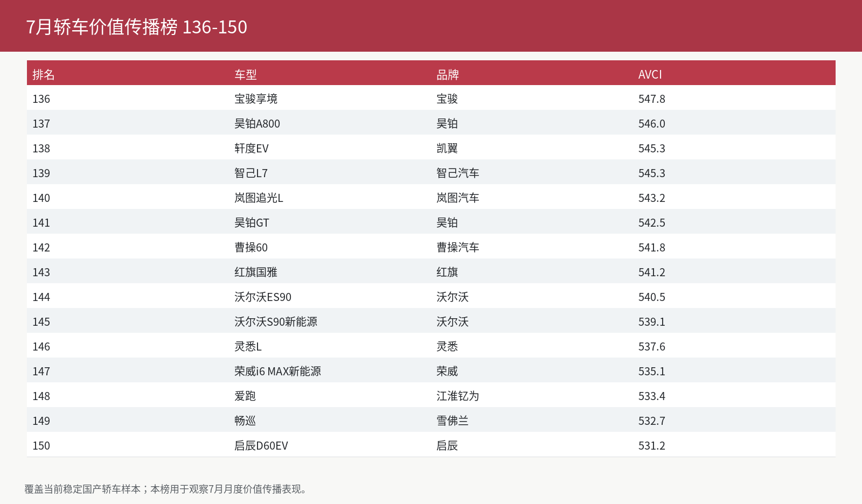This screenshot has height=504, width=862.
Task: Select AVCI value 541.8
Action: 652,248
